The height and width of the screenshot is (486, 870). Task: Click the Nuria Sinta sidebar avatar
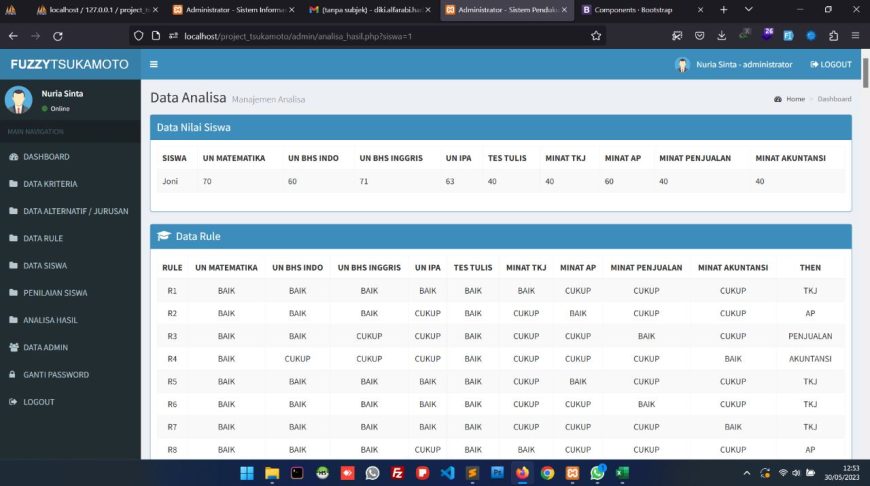[x=18, y=100]
